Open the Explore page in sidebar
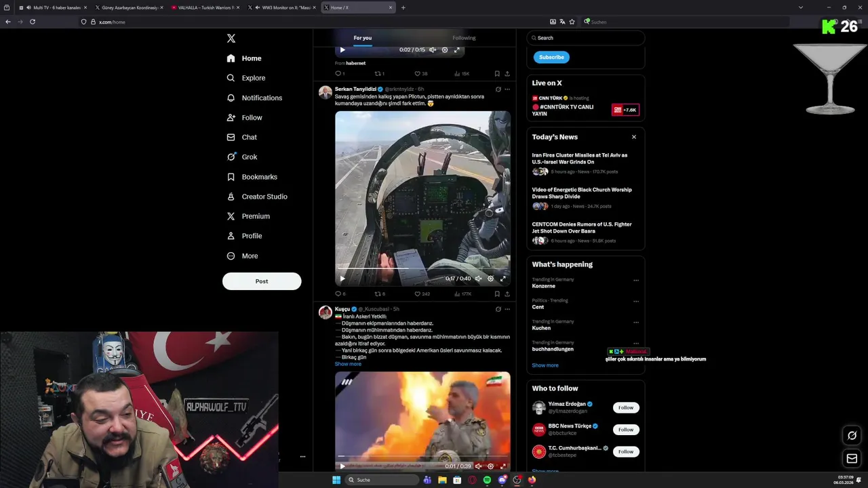This screenshot has width=868, height=488. [x=246, y=78]
